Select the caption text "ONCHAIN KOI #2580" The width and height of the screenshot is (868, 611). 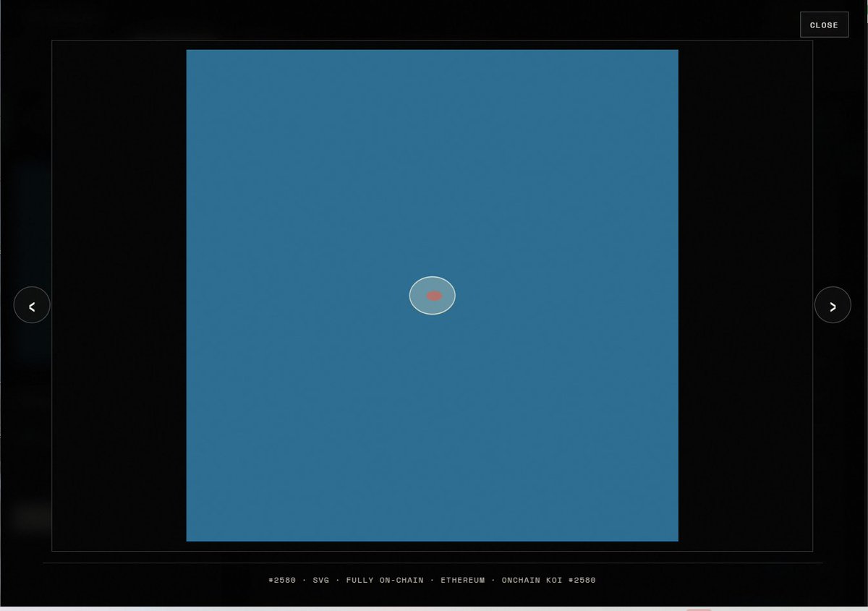pyautogui.click(x=549, y=580)
